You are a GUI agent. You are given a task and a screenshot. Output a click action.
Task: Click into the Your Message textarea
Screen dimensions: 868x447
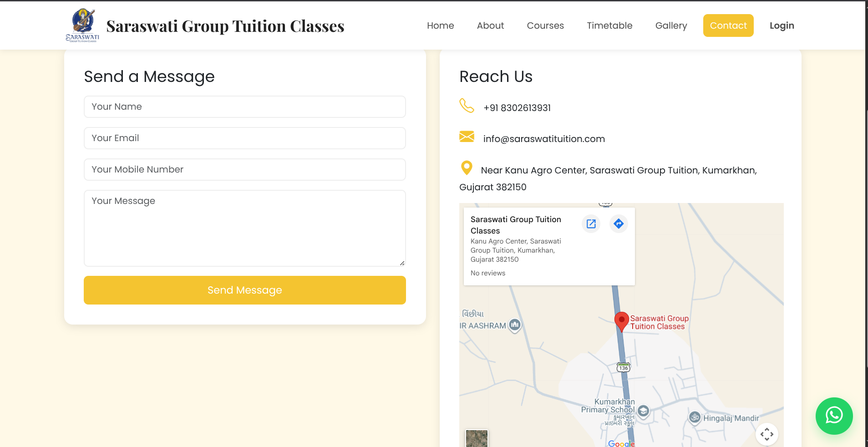244,228
